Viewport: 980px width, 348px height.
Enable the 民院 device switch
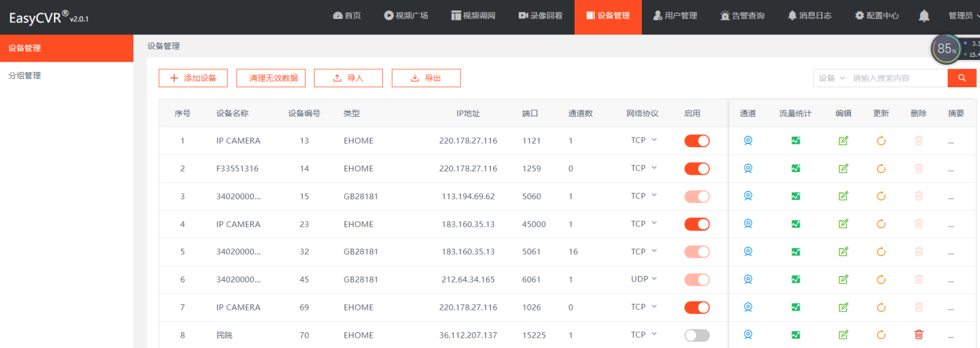[x=697, y=335]
